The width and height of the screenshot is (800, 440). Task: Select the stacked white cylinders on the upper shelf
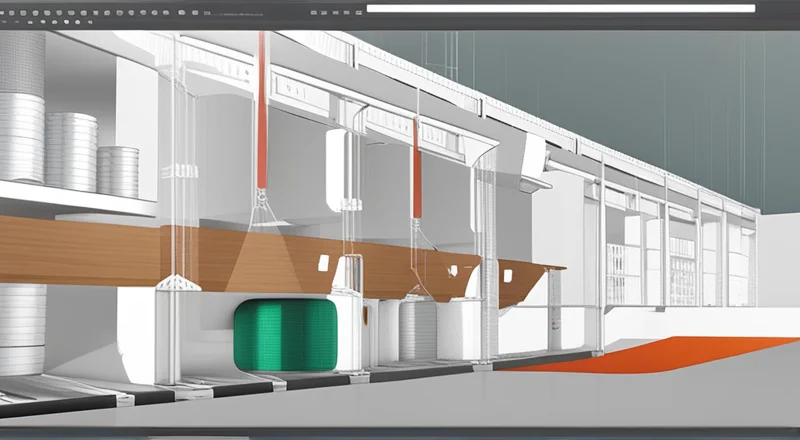click(x=70, y=150)
